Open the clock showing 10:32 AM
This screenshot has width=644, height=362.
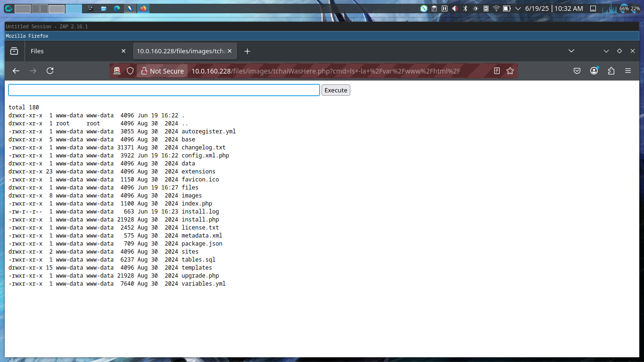point(554,8)
